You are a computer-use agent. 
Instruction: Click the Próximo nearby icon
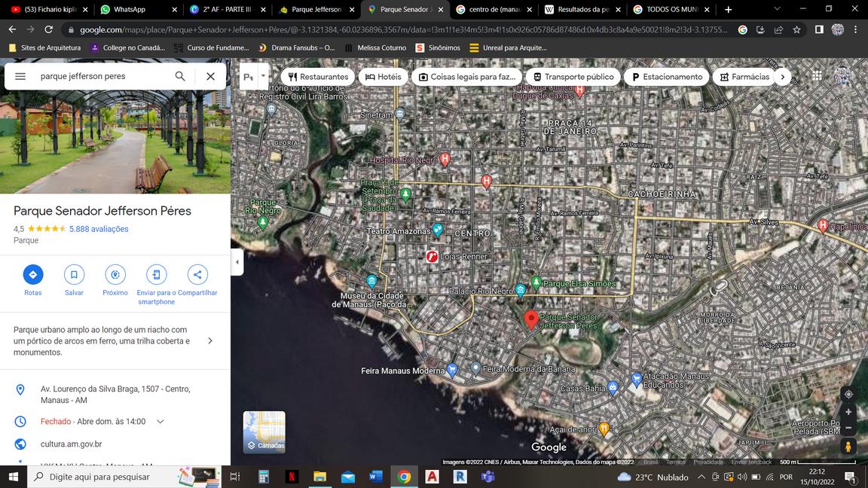115,274
